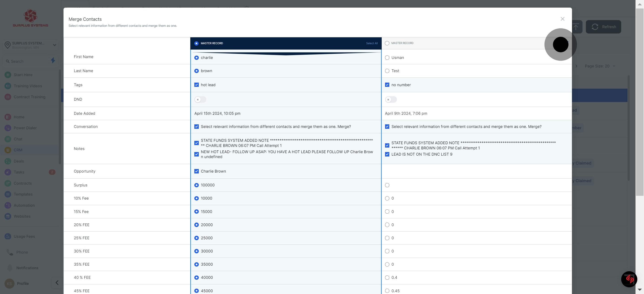
Task: Click the upload arrow icon beside Refresh
Action: point(576,27)
